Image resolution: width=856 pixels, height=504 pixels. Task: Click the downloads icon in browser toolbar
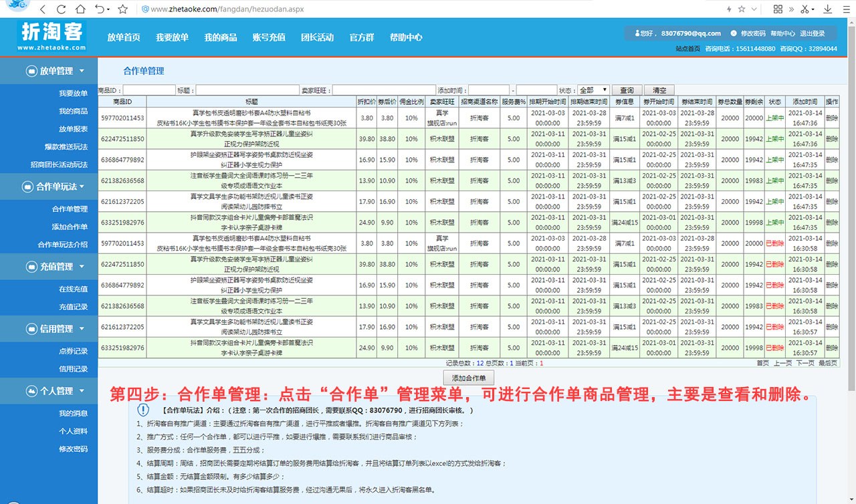coord(827,9)
